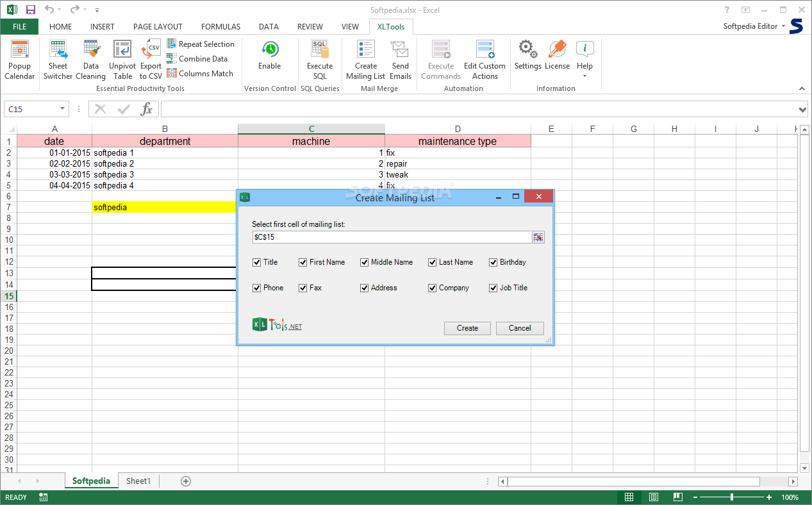Uncheck the Address checkbox
Viewport: 812px width, 505px height.
[365, 288]
